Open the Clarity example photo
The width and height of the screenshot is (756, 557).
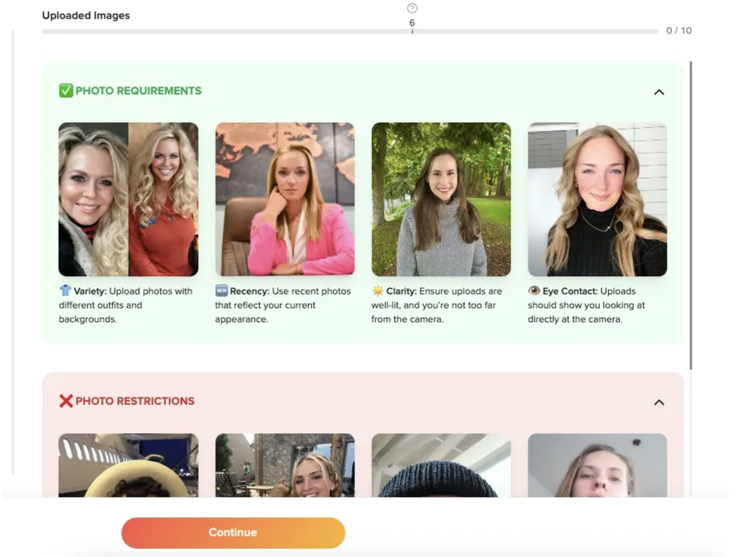(x=441, y=199)
